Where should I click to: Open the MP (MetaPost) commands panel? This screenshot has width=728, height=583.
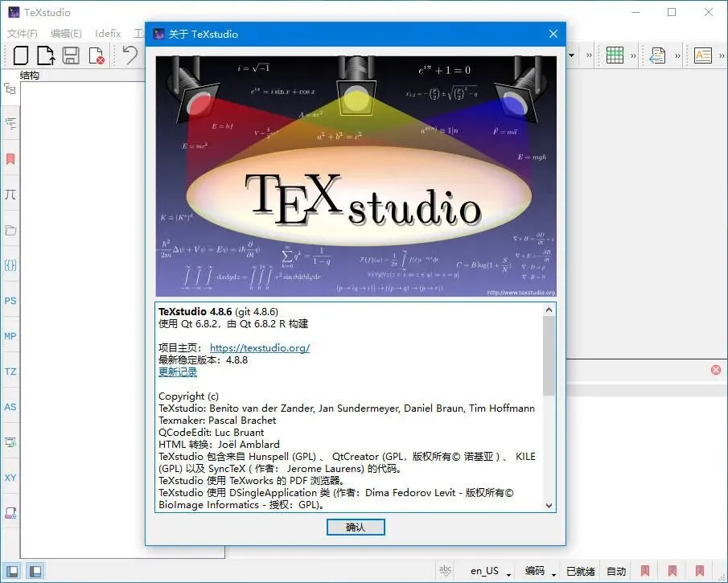pos(10,336)
